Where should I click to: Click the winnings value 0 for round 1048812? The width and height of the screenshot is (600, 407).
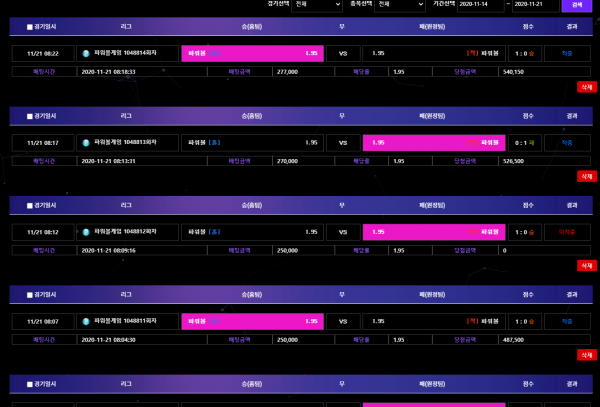click(505, 251)
